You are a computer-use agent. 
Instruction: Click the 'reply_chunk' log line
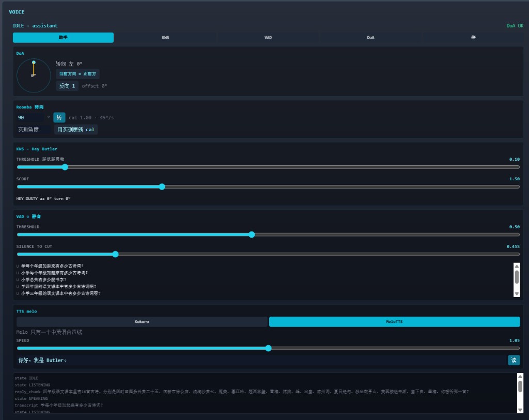pyautogui.click(x=242, y=392)
